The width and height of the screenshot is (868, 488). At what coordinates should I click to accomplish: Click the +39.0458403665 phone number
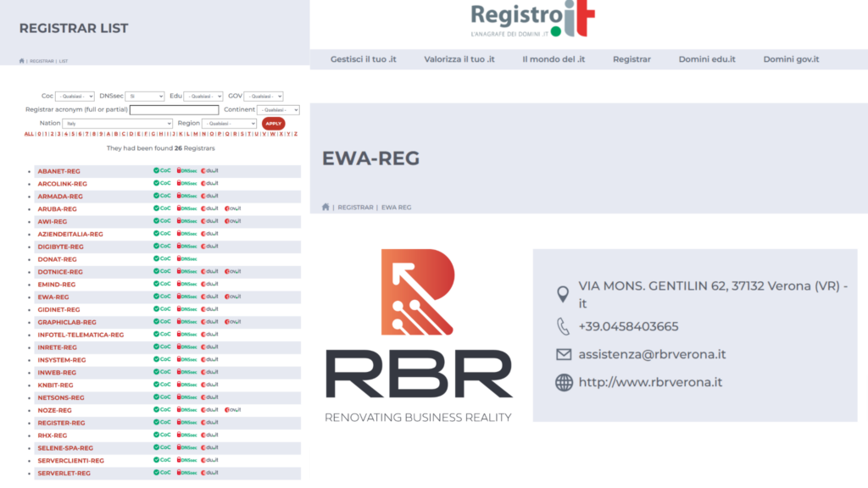[x=628, y=326]
